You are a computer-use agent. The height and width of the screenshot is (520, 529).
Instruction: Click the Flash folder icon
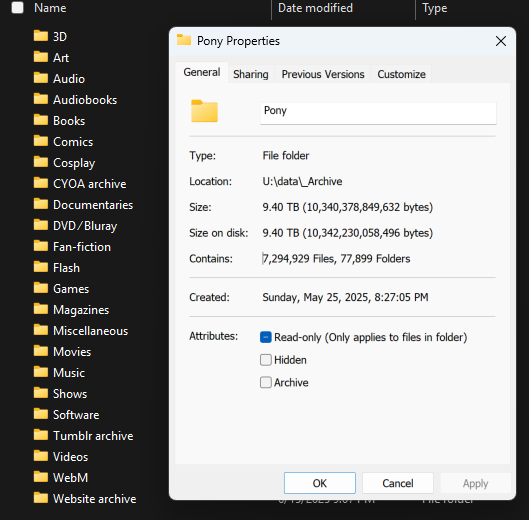41,267
